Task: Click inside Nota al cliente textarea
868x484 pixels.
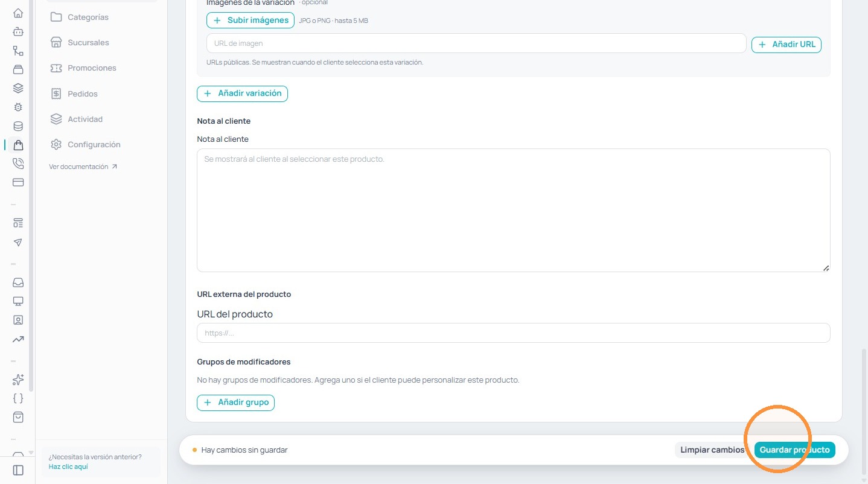Action: pos(513,210)
